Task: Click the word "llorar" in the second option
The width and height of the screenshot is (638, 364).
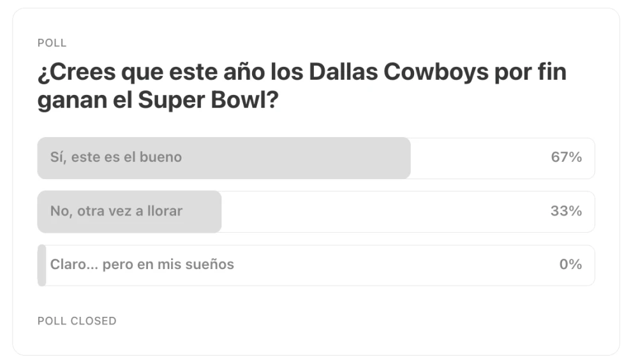Action: (165, 211)
